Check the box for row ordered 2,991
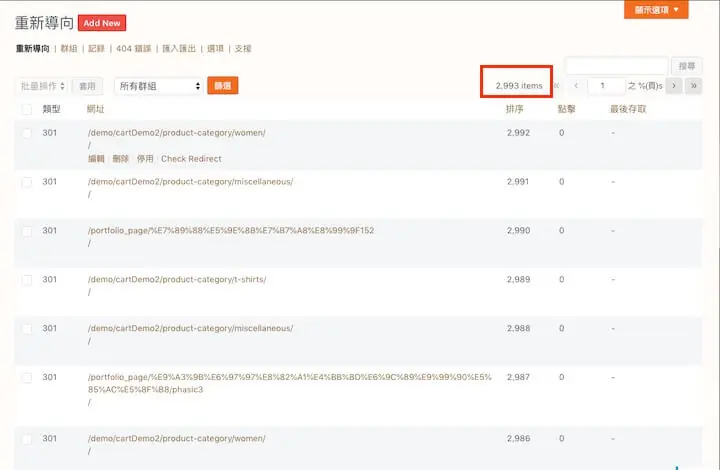The image size is (720, 470). tap(27, 182)
